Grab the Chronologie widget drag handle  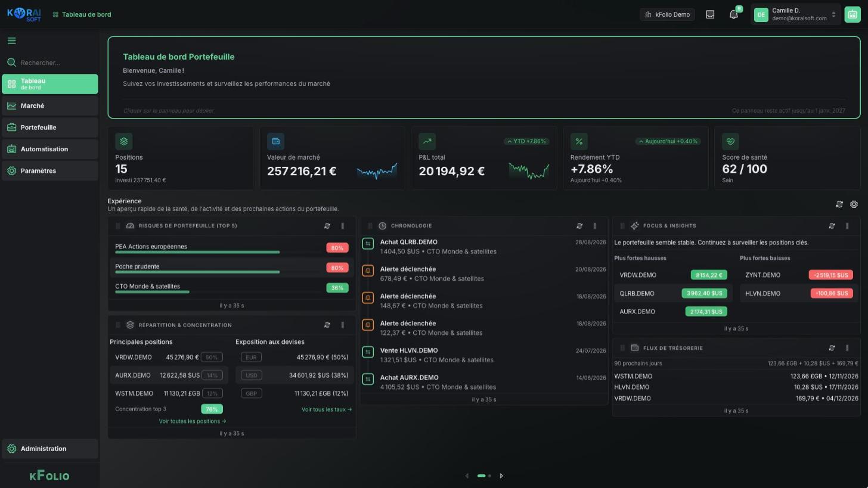(370, 226)
